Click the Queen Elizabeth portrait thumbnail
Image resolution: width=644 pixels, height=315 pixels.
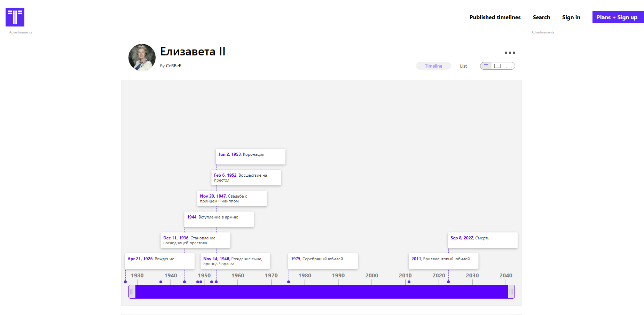point(142,57)
